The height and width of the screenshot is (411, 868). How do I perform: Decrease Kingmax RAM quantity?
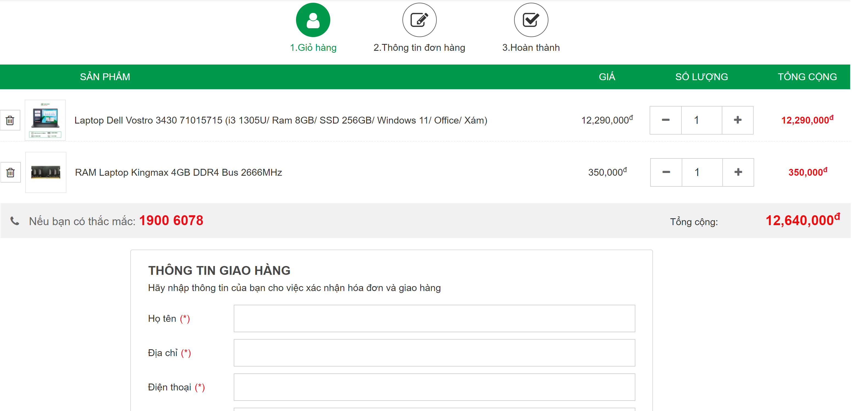point(666,172)
